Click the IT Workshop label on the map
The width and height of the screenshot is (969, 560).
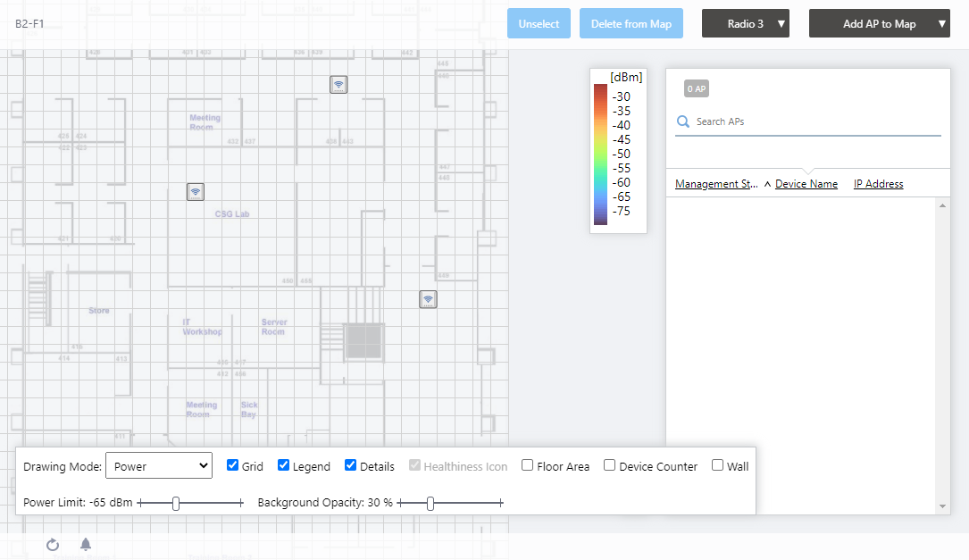click(202, 327)
